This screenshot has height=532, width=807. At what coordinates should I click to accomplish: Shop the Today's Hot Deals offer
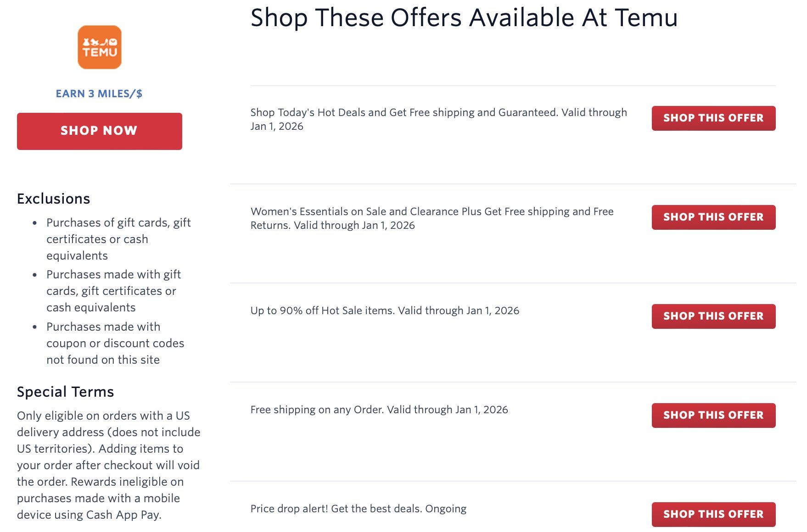coord(713,118)
